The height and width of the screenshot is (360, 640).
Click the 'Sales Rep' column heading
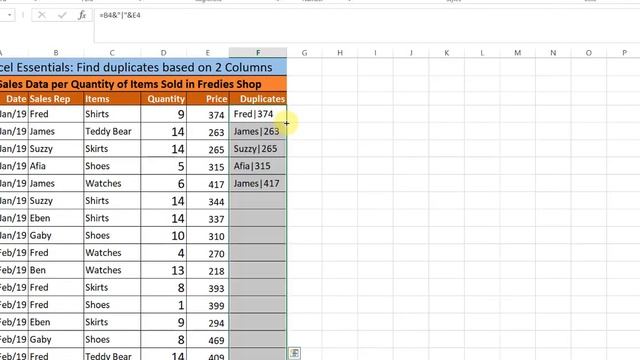click(56, 99)
